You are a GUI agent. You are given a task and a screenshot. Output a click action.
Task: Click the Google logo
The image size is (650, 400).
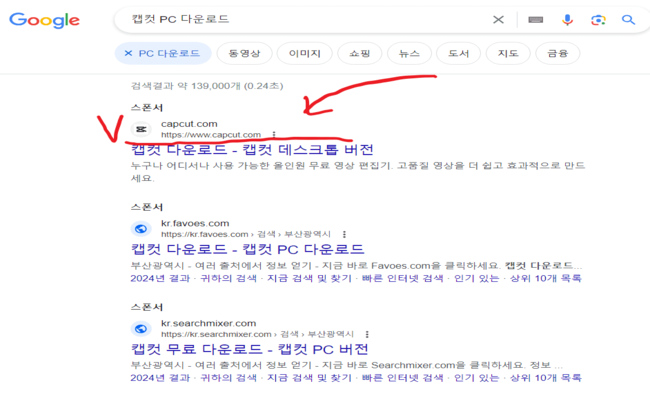click(44, 20)
